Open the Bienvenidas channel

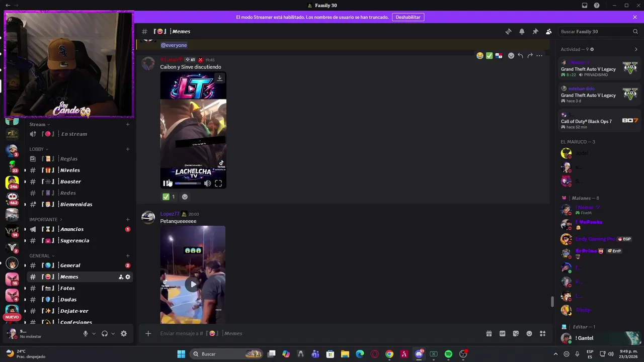[x=78, y=204]
